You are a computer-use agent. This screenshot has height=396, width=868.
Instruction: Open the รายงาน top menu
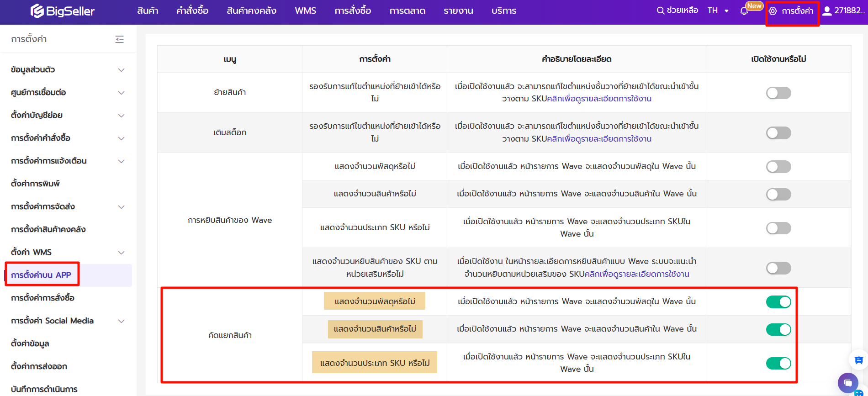tap(458, 11)
